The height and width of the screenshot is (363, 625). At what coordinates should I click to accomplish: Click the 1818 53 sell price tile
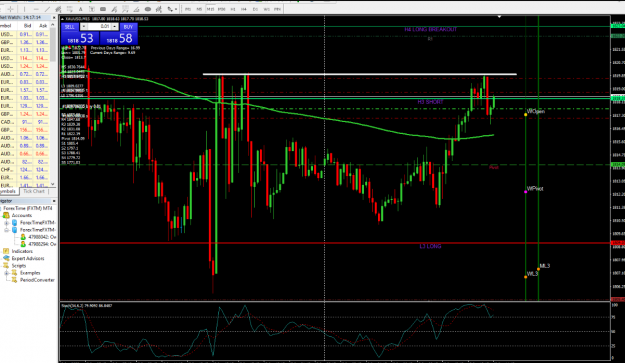pos(80,39)
